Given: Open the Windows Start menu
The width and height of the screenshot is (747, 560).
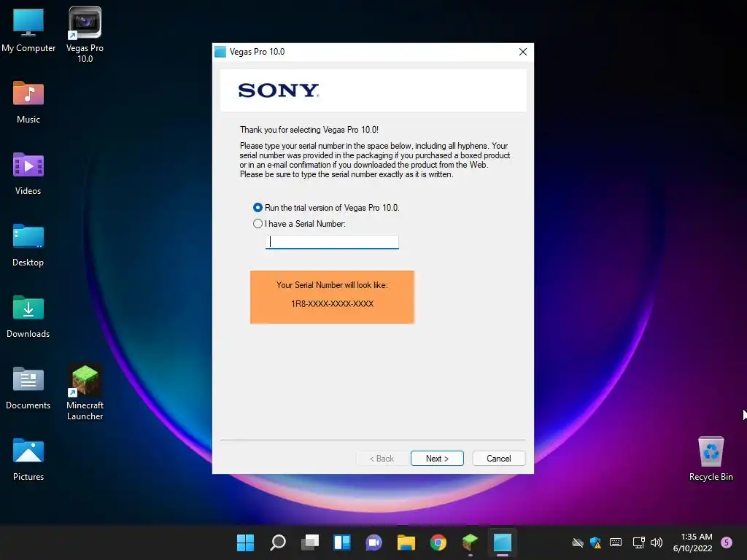Looking at the screenshot, I should (x=245, y=542).
